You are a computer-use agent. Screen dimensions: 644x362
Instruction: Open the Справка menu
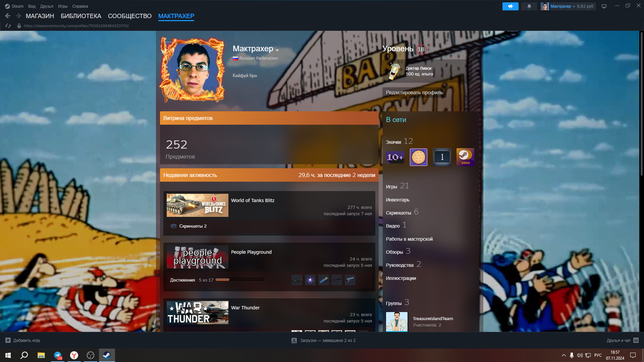point(80,6)
